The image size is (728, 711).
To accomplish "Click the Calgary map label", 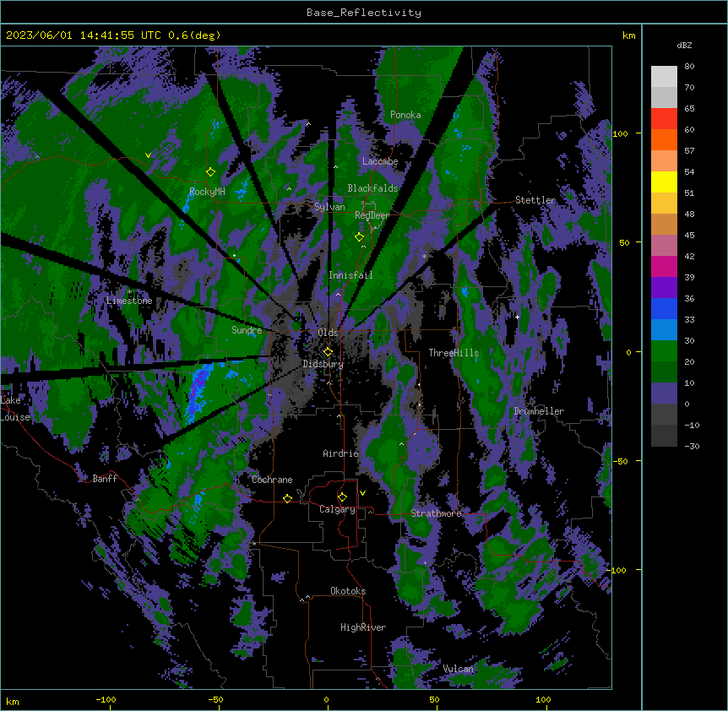I will click(337, 509).
